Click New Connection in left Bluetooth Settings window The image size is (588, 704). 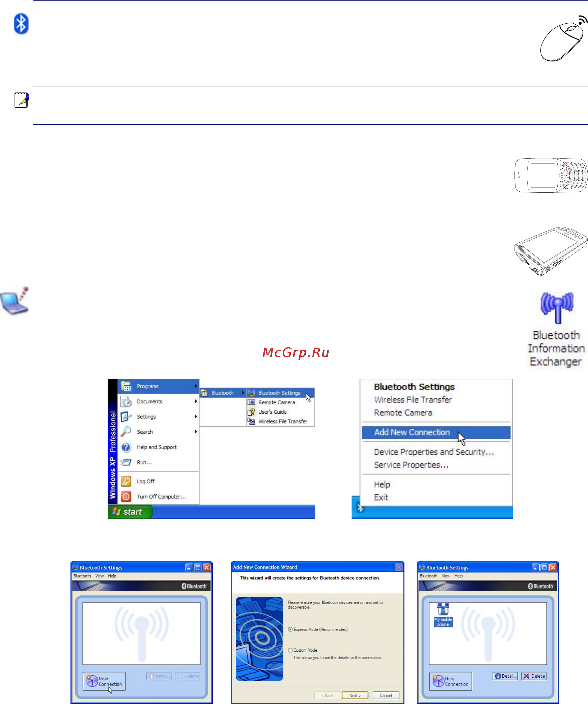tap(104, 681)
